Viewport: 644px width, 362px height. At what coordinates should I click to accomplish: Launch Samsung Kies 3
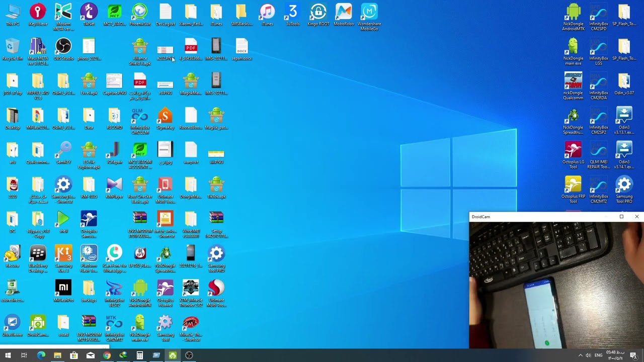point(63,260)
